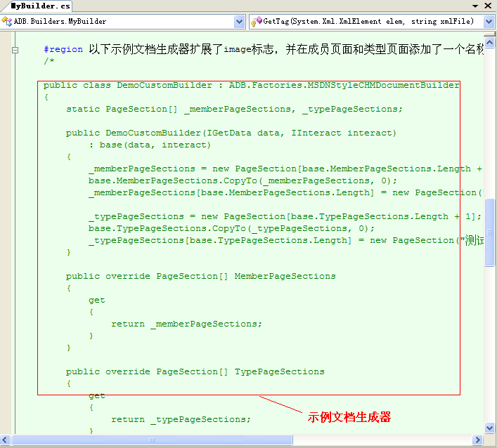Open the MyBuilder.cs document tab
This screenshot has width=497, height=448.
click(41, 6)
